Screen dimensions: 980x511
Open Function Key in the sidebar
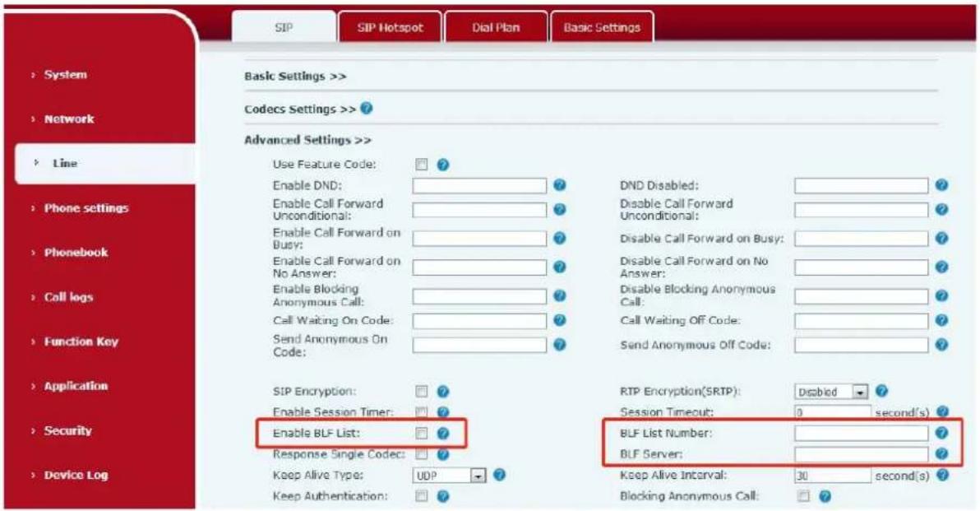(81, 341)
